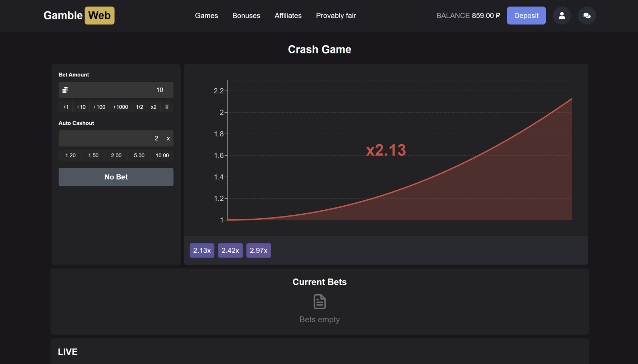This screenshot has height=364, width=638.
Task: Open the profile via the person icon
Action: tap(561, 15)
